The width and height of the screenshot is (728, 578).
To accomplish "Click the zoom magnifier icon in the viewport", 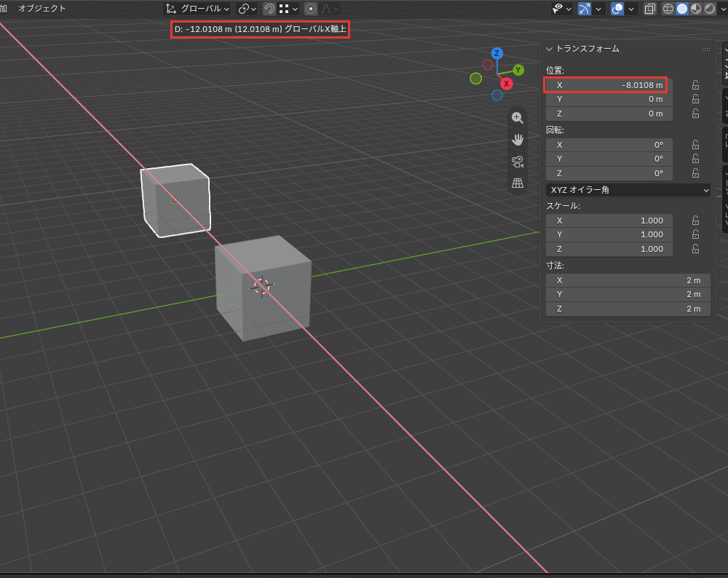I will click(x=517, y=118).
